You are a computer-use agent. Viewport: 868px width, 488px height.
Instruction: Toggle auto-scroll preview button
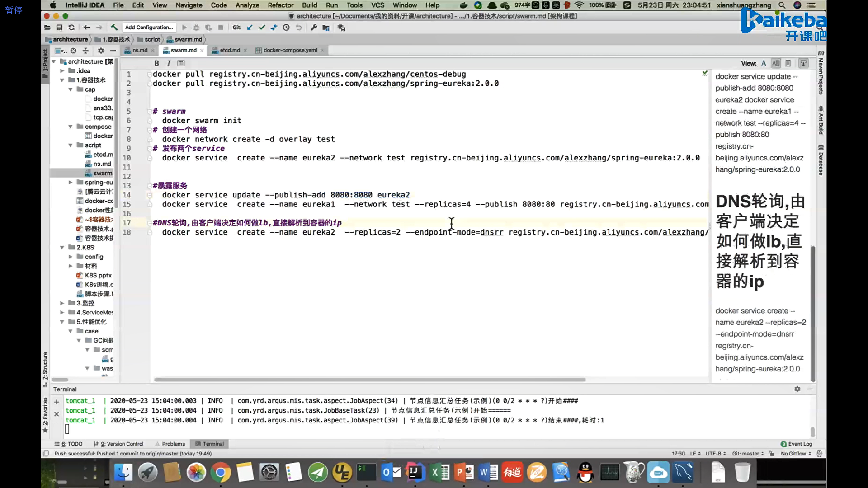pyautogui.click(x=803, y=63)
